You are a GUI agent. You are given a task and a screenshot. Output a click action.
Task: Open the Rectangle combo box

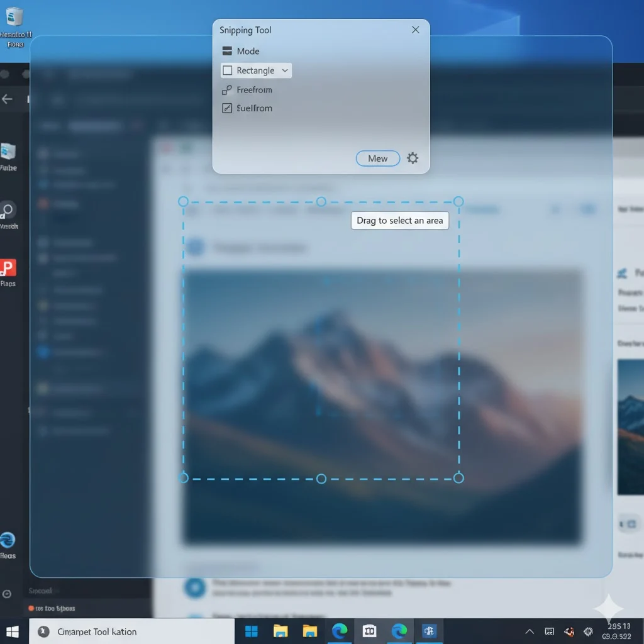pyautogui.click(x=256, y=70)
